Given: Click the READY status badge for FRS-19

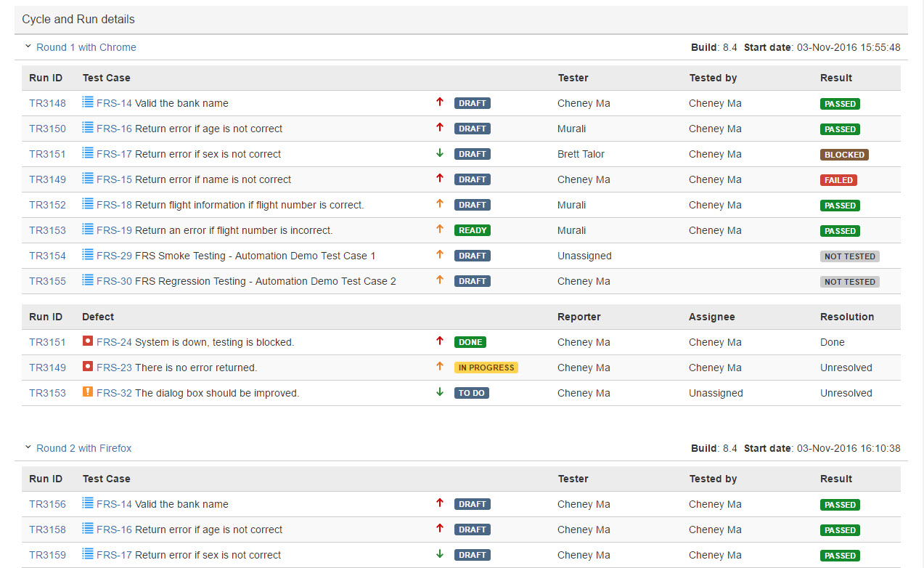Looking at the screenshot, I should (473, 230).
